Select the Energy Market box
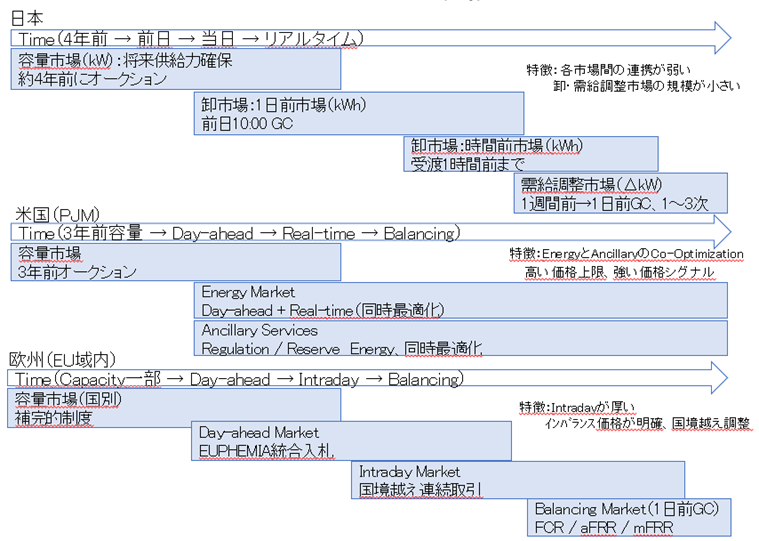Screen dimensions: 759x541 pyautogui.click(x=460, y=301)
